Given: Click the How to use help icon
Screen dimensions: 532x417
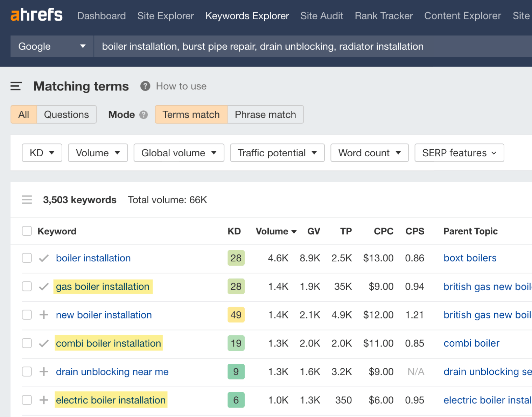Looking at the screenshot, I should point(145,86).
